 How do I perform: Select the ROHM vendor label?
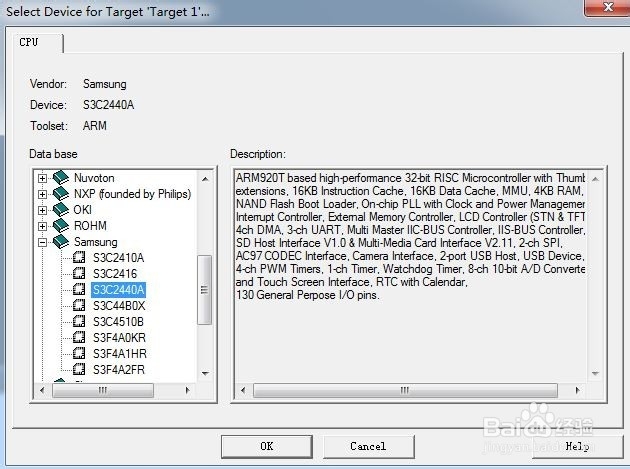pyautogui.click(x=90, y=226)
